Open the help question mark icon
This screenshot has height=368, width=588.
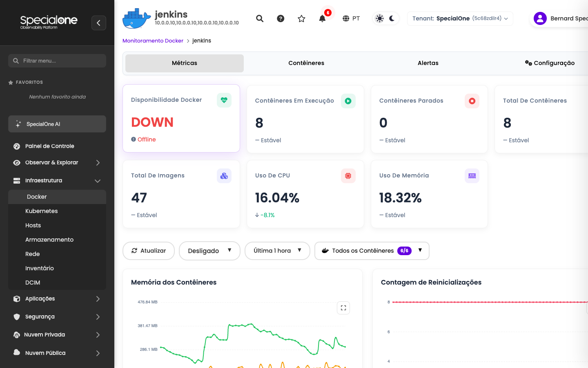pyautogui.click(x=281, y=18)
